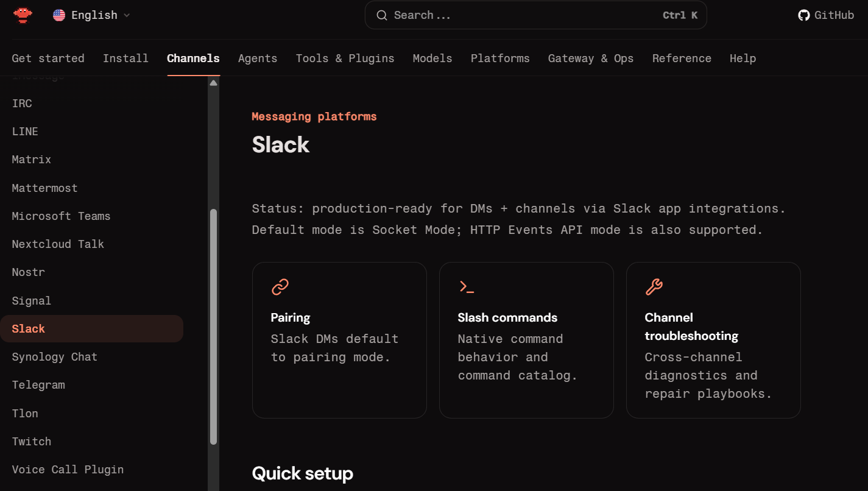The width and height of the screenshot is (868, 491).
Task: Open Microsoft Teams channel page
Action: point(91,216)
